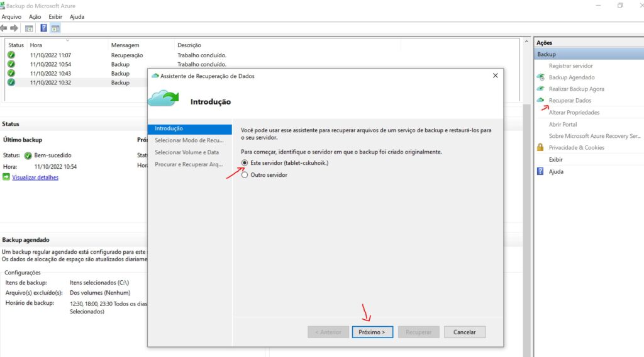Open the Visualizar detalhes link
The height and width of the screenshot is (357, 644).
tap(35, 178)
